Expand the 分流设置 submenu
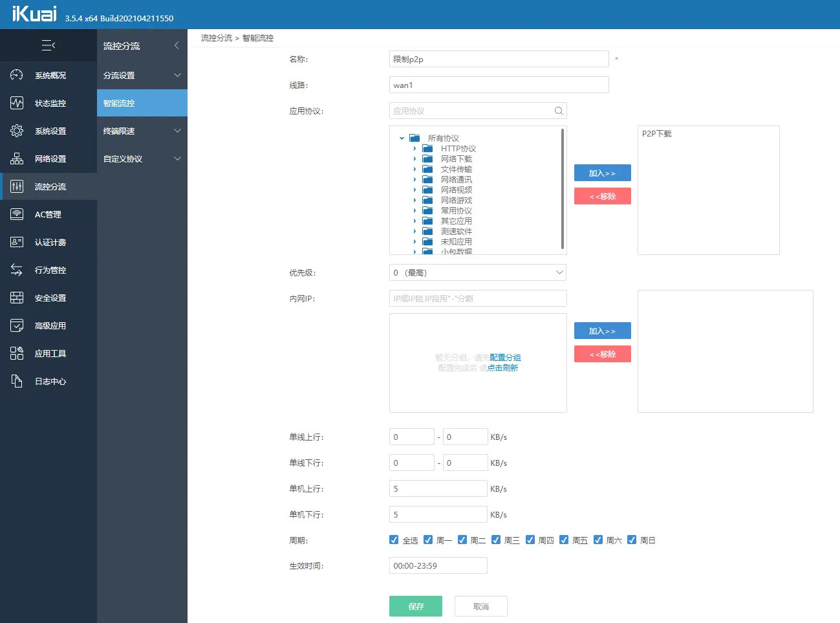 tap(177, 75)
